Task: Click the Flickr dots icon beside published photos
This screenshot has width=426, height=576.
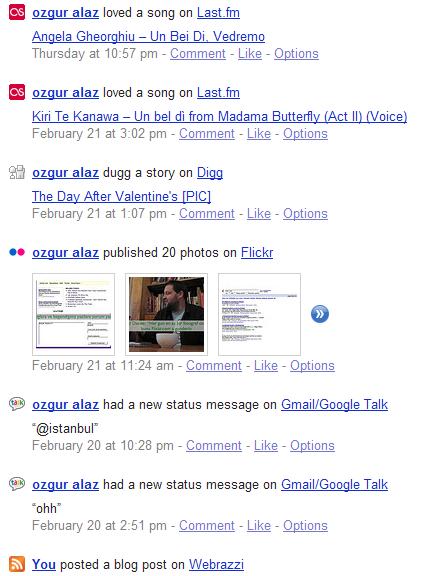Action: click(x=17, y=252)
